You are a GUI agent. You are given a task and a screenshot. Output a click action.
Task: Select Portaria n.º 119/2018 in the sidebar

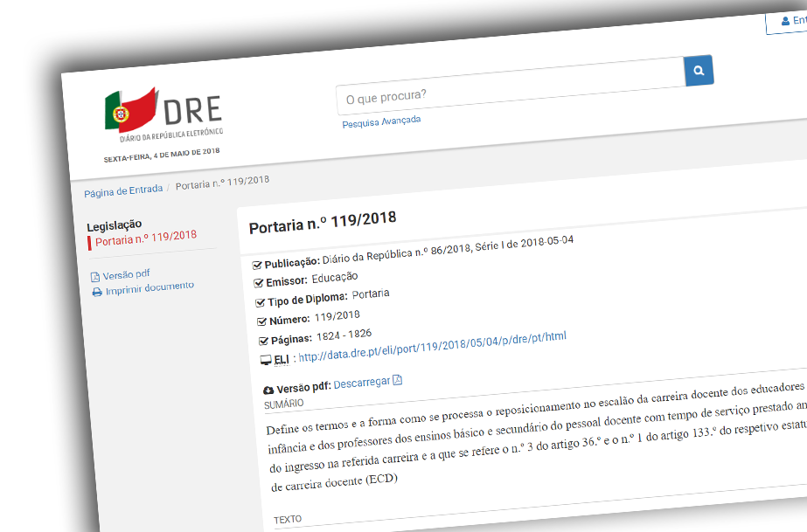(146, 236)
